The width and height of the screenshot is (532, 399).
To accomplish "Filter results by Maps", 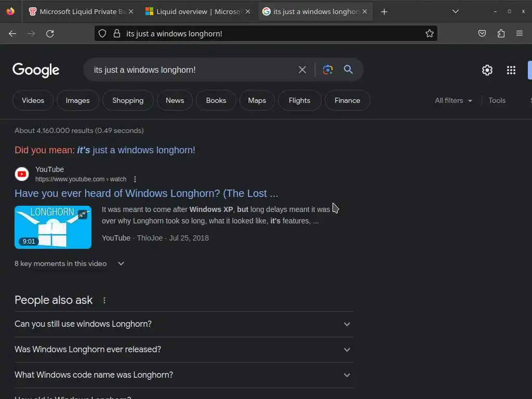I will point(257,100).
